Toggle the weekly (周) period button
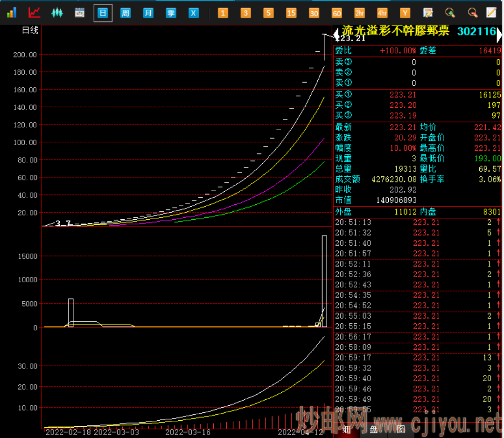 pyautogui.click(x=126, y=13)
